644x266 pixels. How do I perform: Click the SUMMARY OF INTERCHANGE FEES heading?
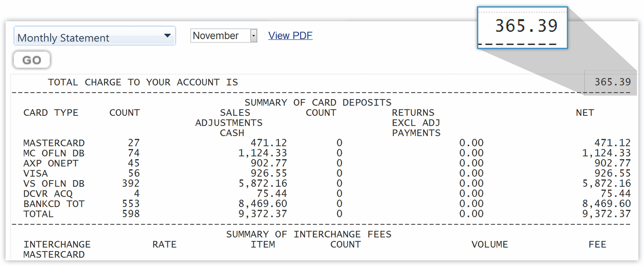tap(308, 234)
